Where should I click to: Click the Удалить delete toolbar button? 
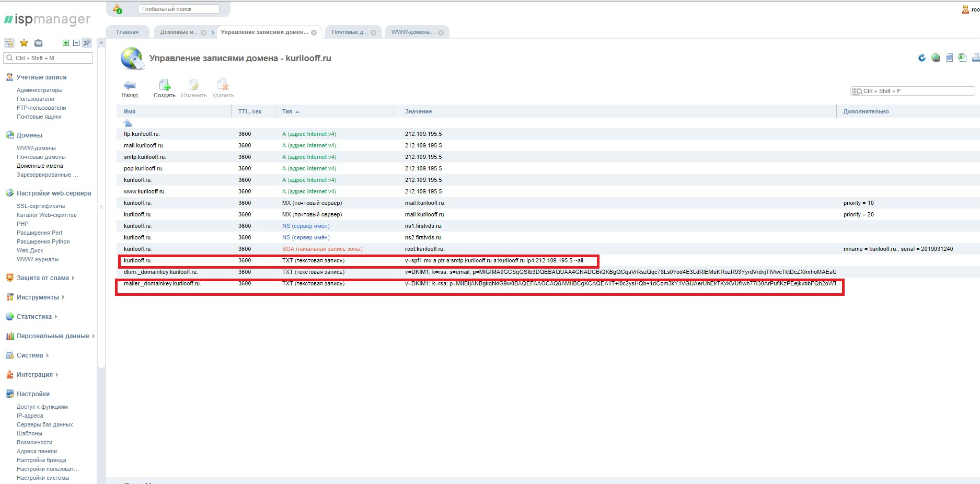coord(223,89)
